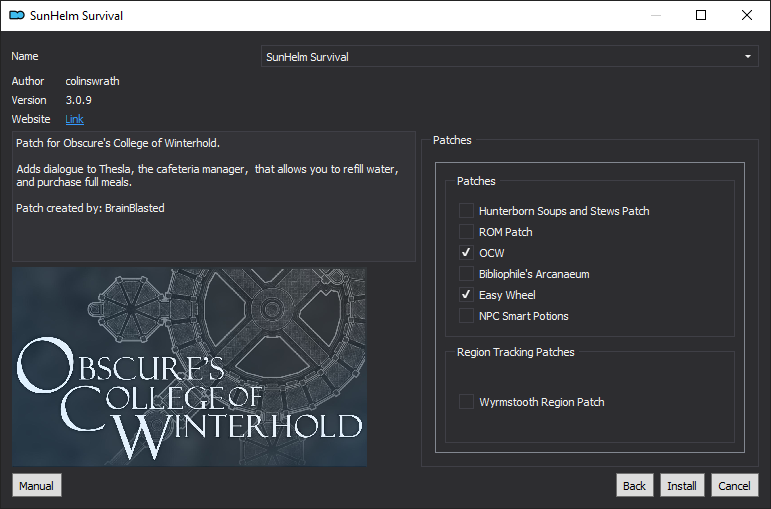
Task: Uncheck the OCW patch checkbox
Action: pos(466,253)
